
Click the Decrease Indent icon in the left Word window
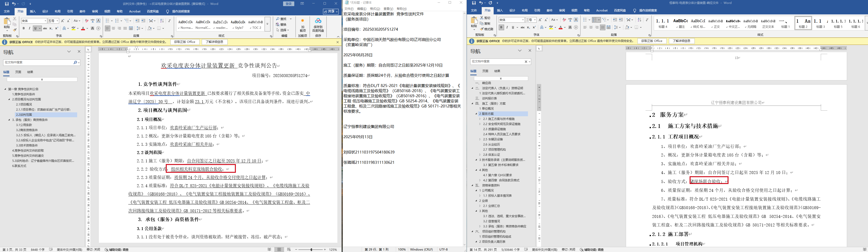[x=137, y=21]
